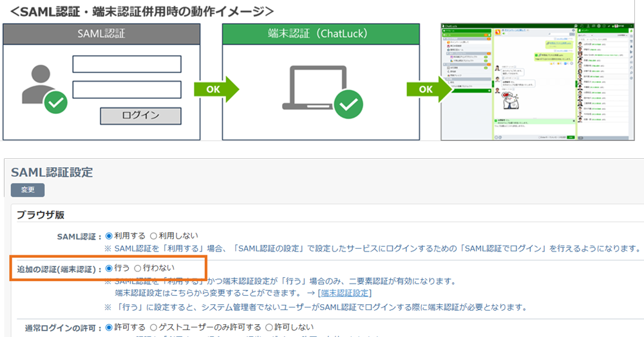Click the ブラウザ版 section heading
This screenshot has height=337, width=644.
(x=41, y=215)
